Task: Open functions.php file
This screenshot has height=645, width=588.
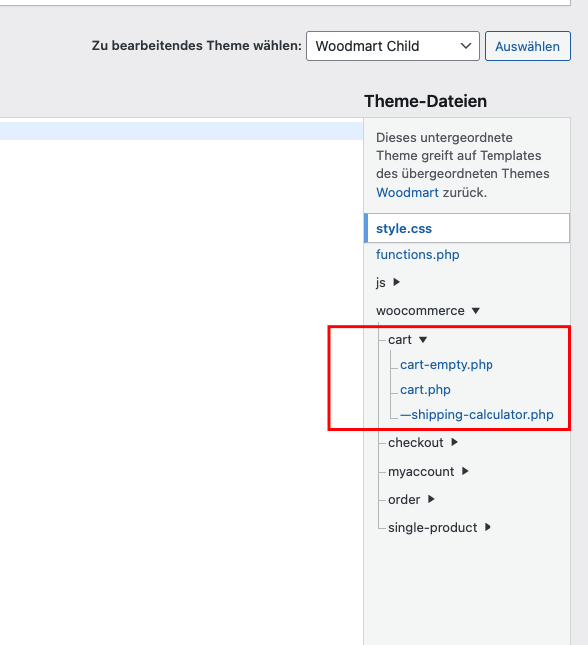Action: click(417, 255)
